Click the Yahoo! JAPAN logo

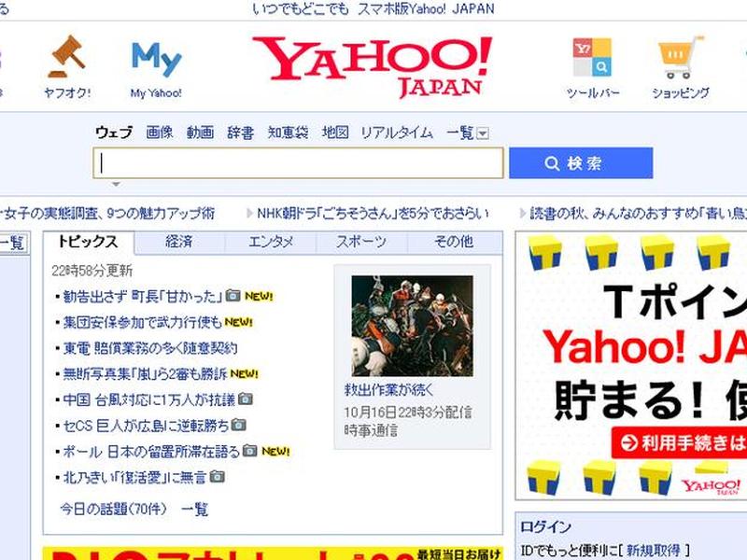pyautogui.click(x=372, y=66)
